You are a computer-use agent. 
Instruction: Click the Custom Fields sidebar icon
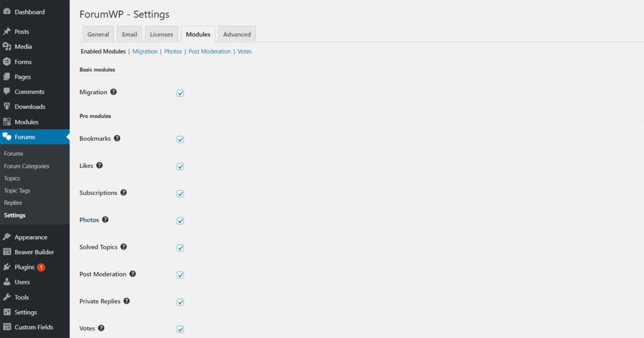[x=7, y=327]
